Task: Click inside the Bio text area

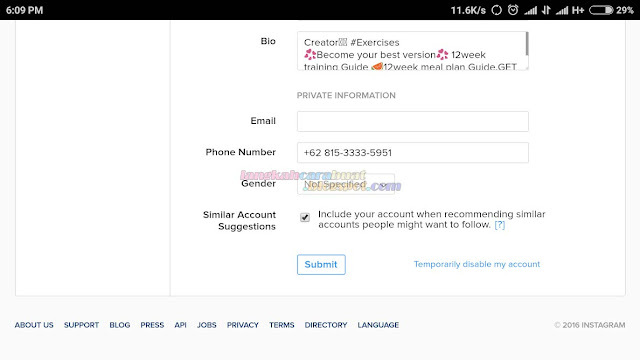Action: (411, 51)
